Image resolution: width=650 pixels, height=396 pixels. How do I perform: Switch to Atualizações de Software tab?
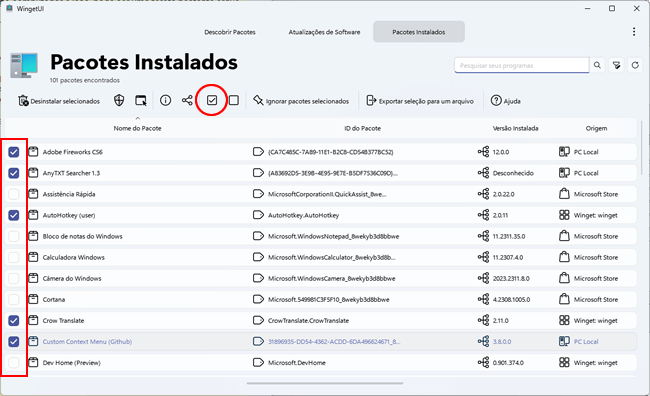(324, 32)
